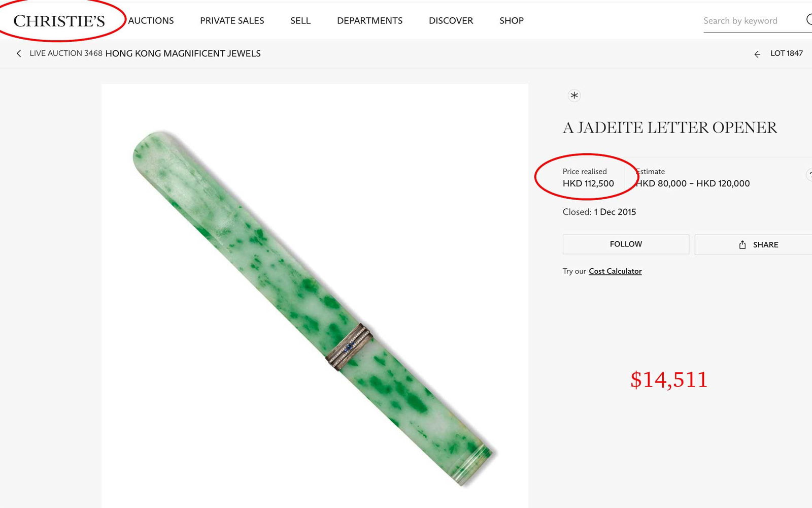Click the asterisk symbol icon above the lot title

point(574,96)
